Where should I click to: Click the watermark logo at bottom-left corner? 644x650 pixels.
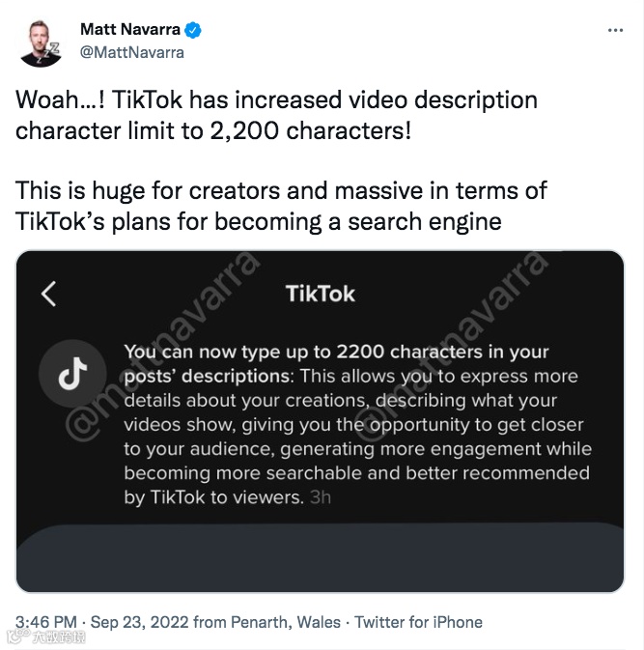click(x=45, y=637)
